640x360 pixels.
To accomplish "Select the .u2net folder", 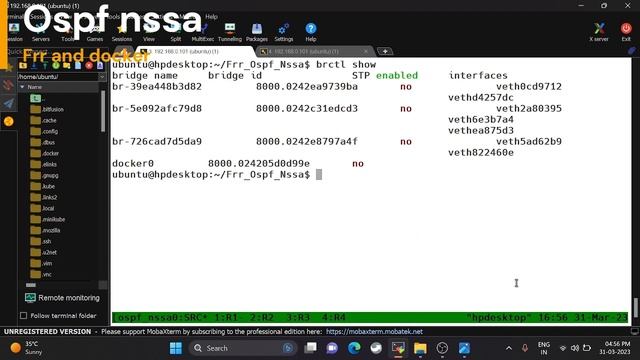I will point(44,253).
